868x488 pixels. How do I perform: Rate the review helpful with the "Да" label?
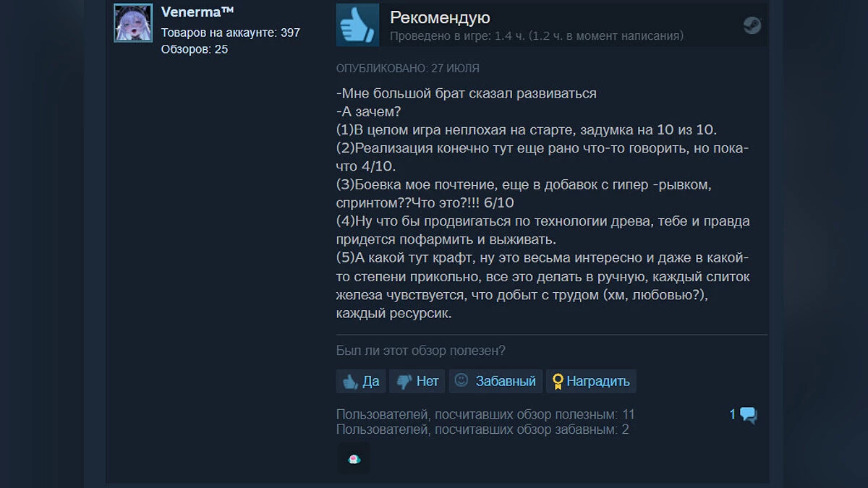click(371, 381)
